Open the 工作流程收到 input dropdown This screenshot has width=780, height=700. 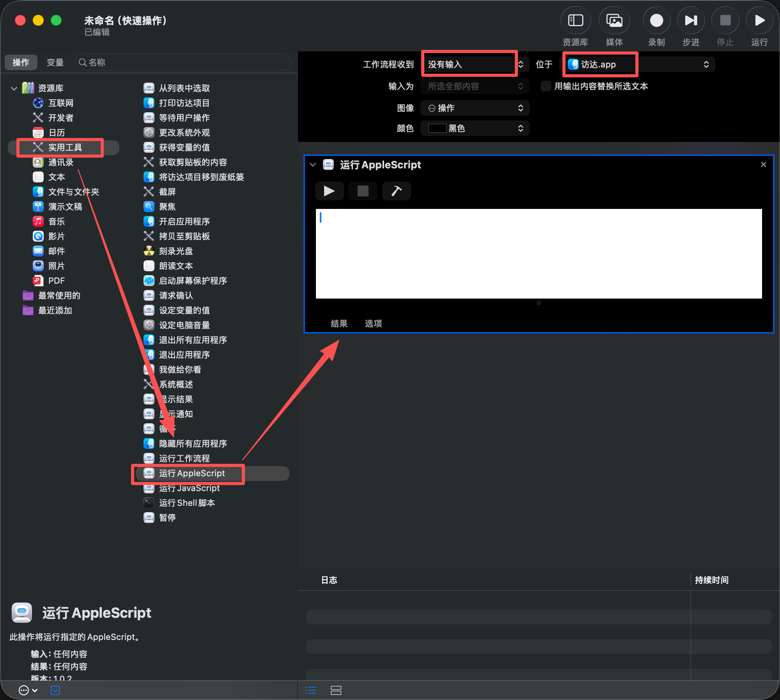475,64
